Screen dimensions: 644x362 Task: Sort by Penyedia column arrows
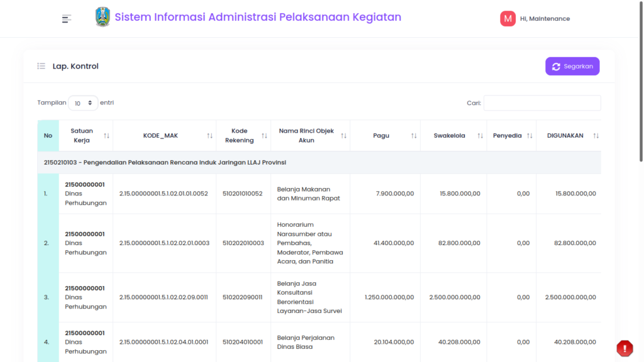pos(530,136)
